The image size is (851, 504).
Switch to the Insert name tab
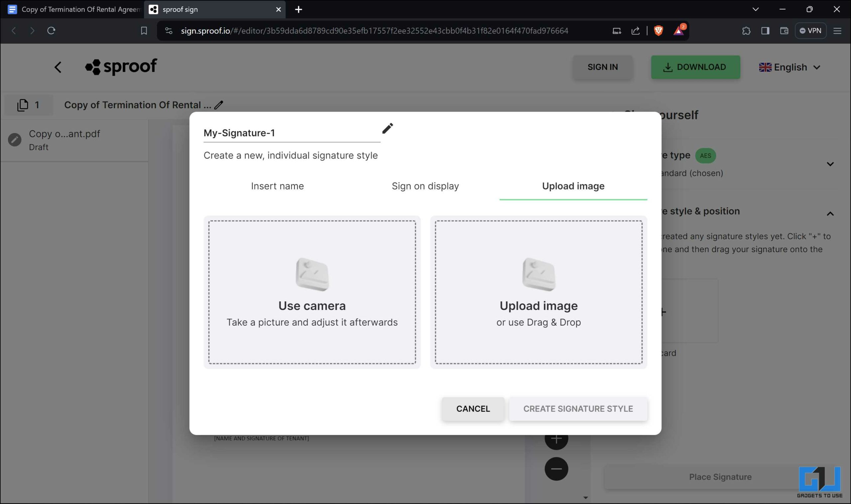pos(277,186)
